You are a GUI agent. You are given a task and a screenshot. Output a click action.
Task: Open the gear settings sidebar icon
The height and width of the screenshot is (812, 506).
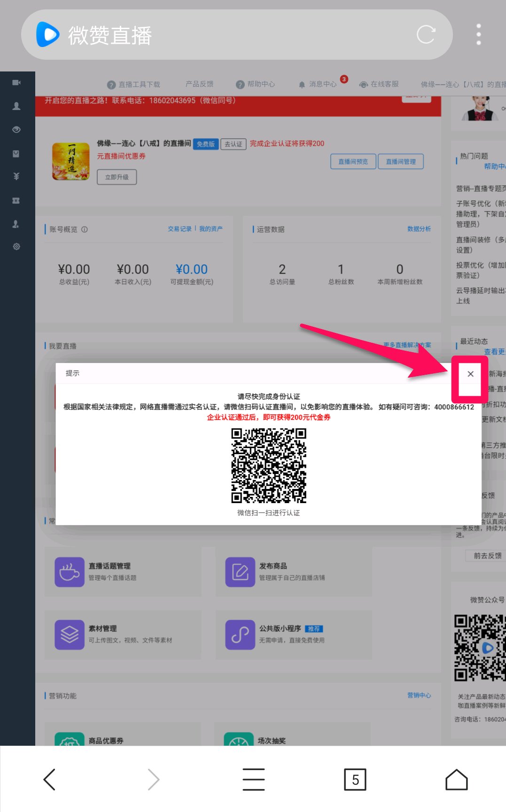click(16, 246)
